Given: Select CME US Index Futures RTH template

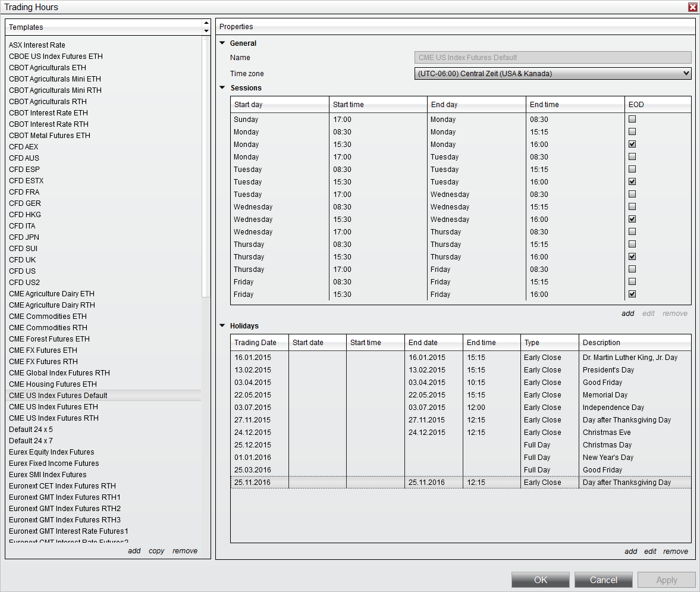Looking at the screenshot, I should pos(103,418).
